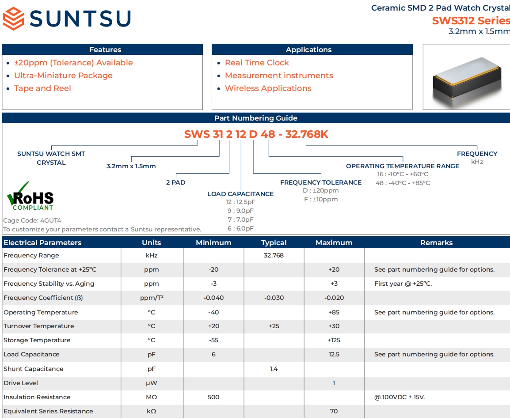Click the SWS312 Series title
510x420 pixels.
coord(470,21)
